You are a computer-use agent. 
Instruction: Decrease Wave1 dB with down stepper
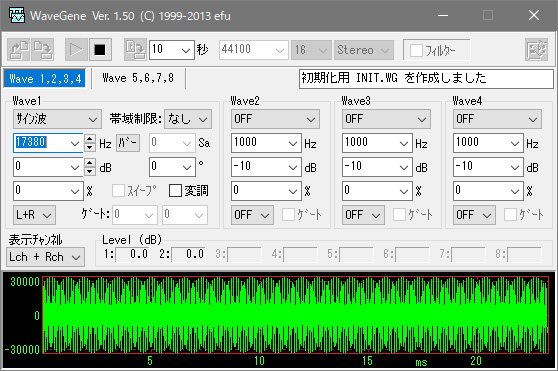click(90, 171)
